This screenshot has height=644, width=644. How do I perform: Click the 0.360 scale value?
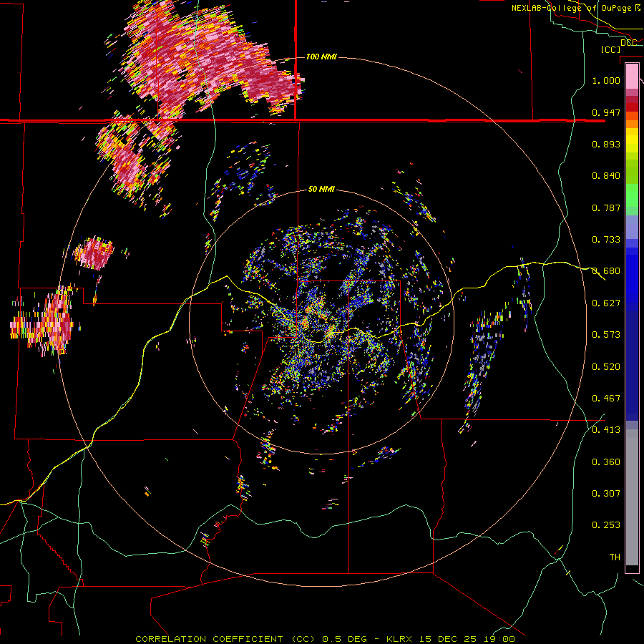point(606,462)
